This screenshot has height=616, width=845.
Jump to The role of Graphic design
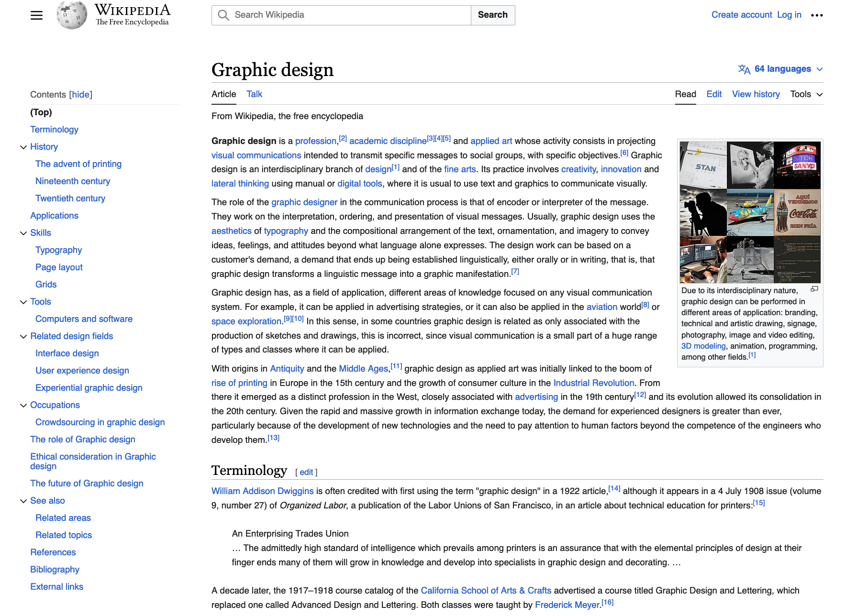pos(83,440)
